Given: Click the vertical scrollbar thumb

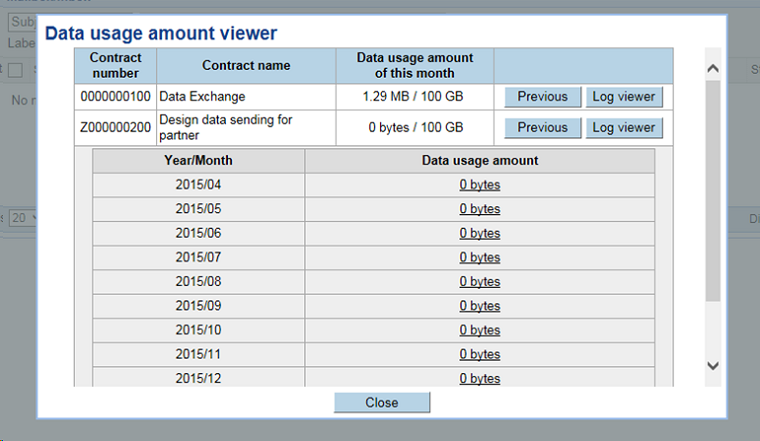Looking at the screenshot, I should pyautogui.click(x=713, y=190).
